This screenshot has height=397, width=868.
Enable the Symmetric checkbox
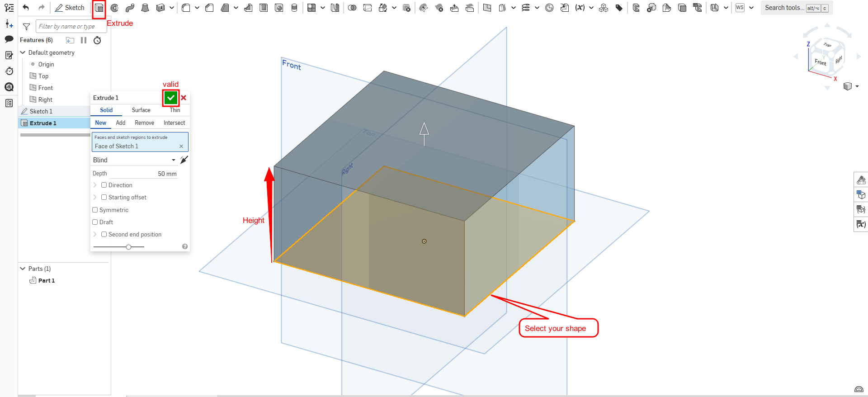tap(95, 210)
